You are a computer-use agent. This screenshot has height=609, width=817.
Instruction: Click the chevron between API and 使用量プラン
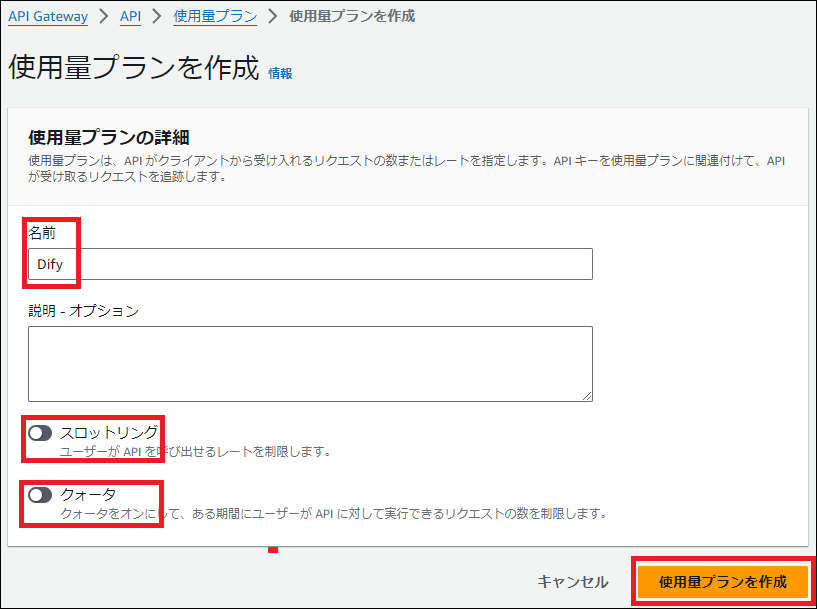click(156, 16)
